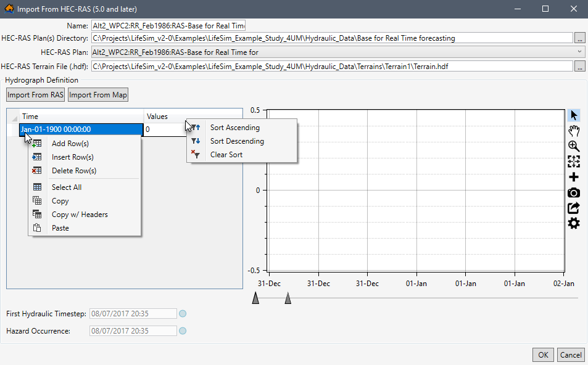
Task: Choose the zoom magnifier tool
Action: [574, 146]
